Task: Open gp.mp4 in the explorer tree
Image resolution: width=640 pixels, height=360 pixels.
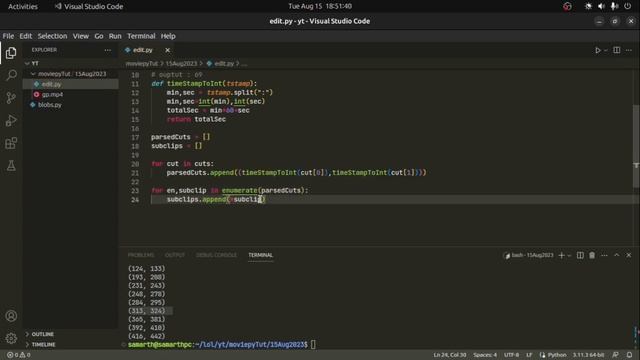Action: click(71, 94)
